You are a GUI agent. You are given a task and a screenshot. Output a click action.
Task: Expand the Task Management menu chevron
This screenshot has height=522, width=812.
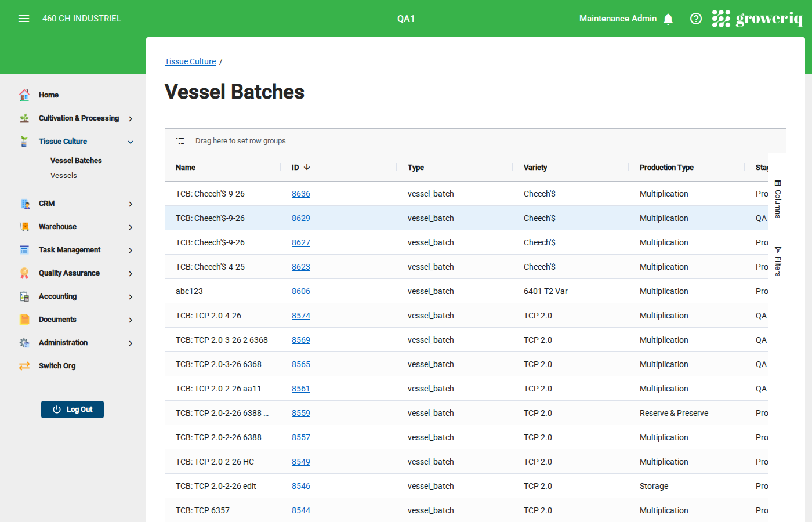(130, 250)
